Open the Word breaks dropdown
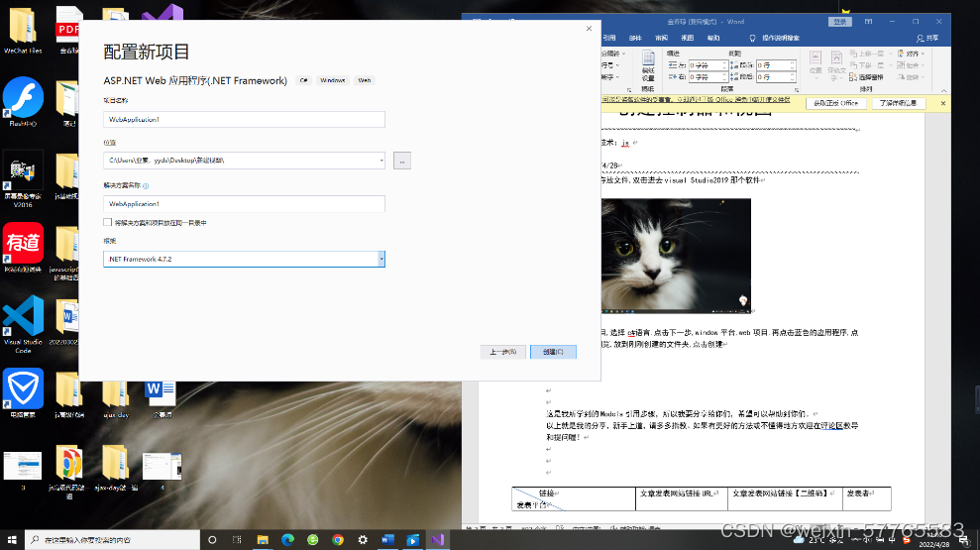The height and width of the screenshot is (550, 980). [613, 54]
